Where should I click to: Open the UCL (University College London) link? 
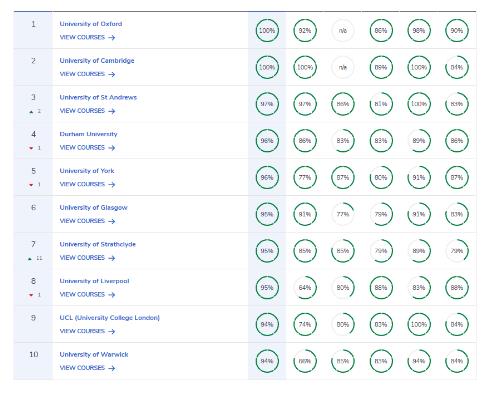tap(110, 318)
